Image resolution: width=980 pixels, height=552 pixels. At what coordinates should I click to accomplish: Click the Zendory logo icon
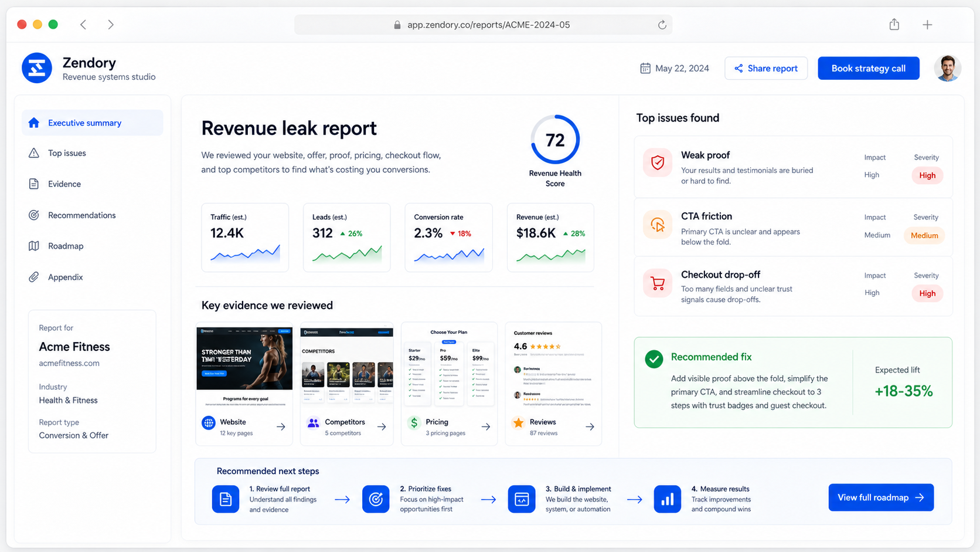pos(37,68)
